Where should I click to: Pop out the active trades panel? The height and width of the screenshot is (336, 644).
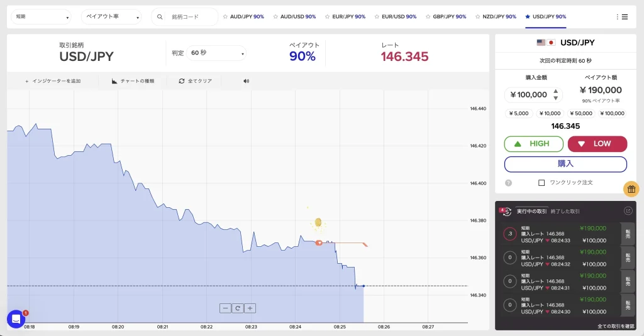(x=628, y=211)
